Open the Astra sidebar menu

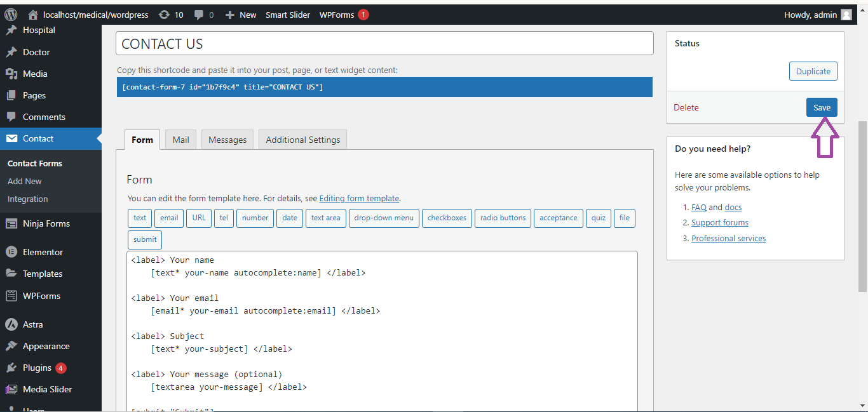pos(32,324)
